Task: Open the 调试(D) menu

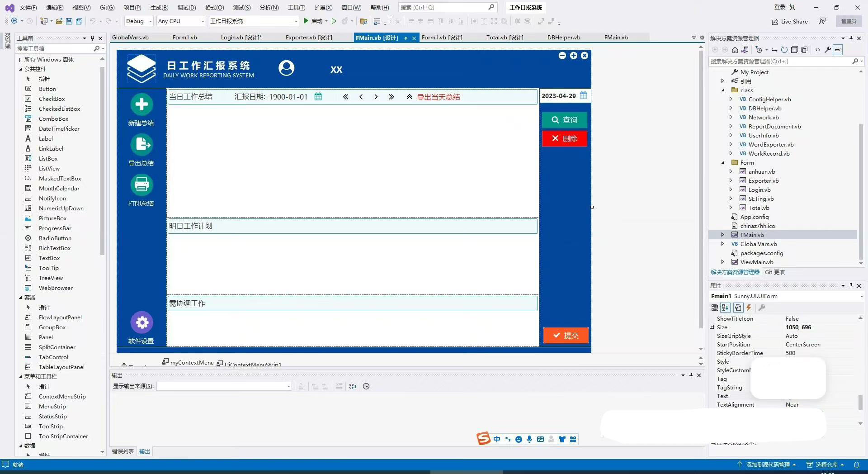Action: 186,7
